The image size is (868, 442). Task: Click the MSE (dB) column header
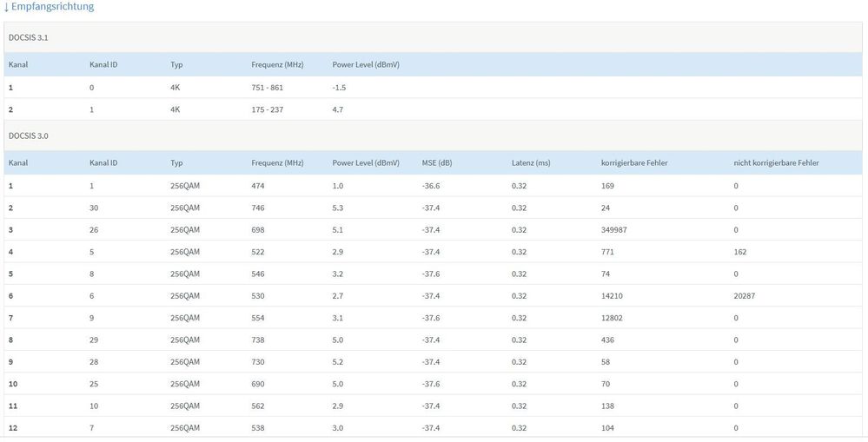pyautogui.click(x=437, y=162)
